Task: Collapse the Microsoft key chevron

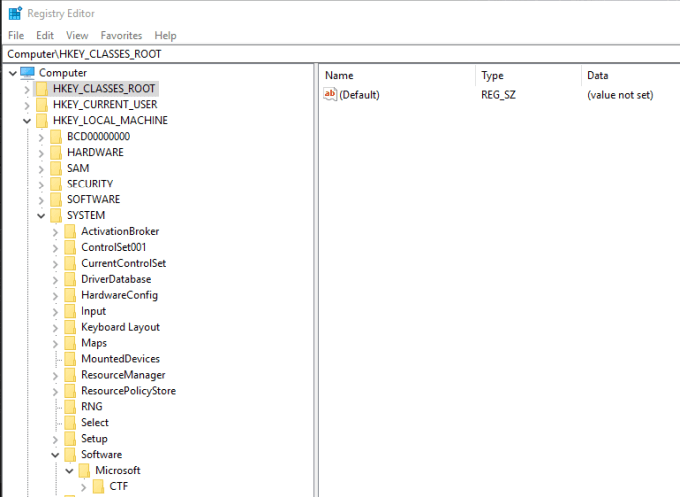Action: 69,471
